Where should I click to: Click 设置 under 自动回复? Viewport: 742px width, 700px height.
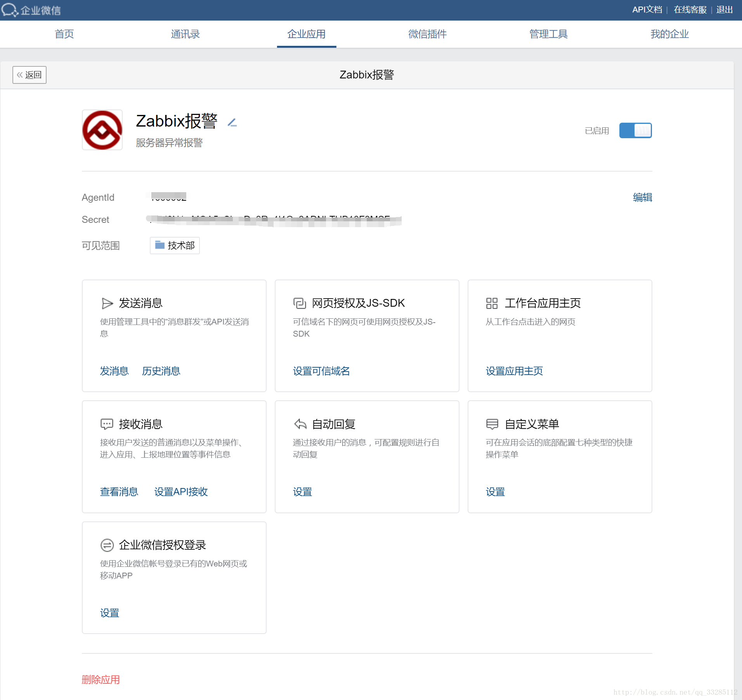pyautogui.click(x=302, y=492)
